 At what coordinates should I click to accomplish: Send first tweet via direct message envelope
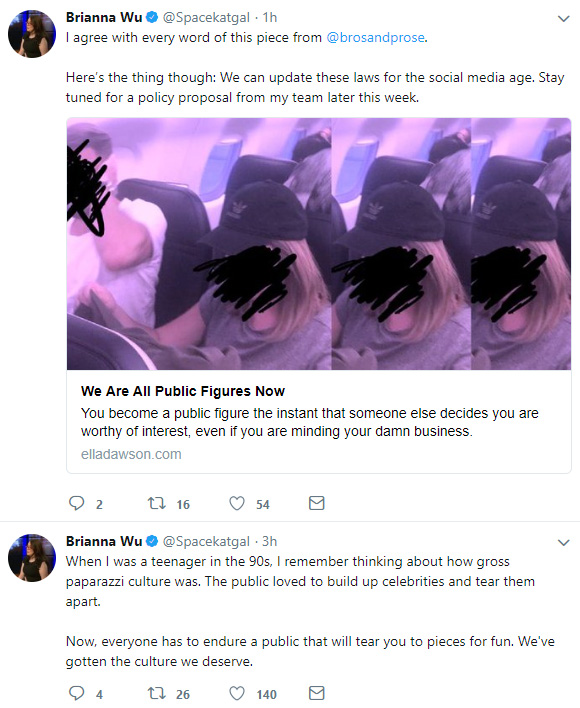click(316, 503)
